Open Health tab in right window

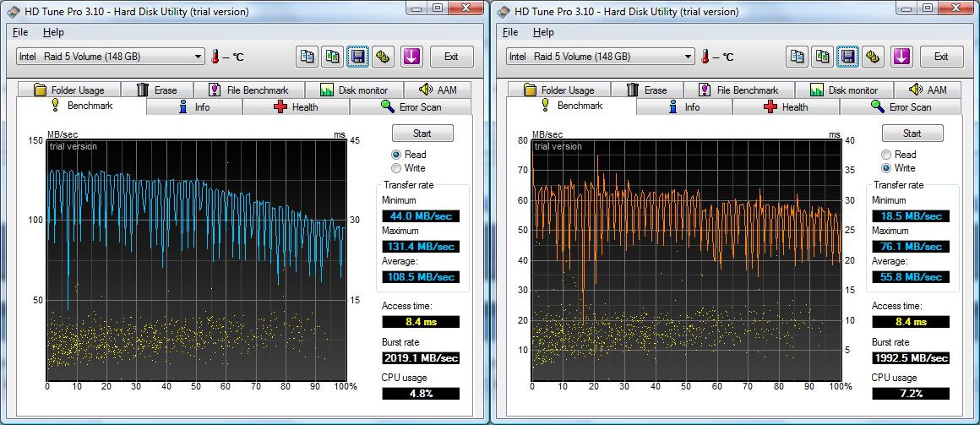787,106
